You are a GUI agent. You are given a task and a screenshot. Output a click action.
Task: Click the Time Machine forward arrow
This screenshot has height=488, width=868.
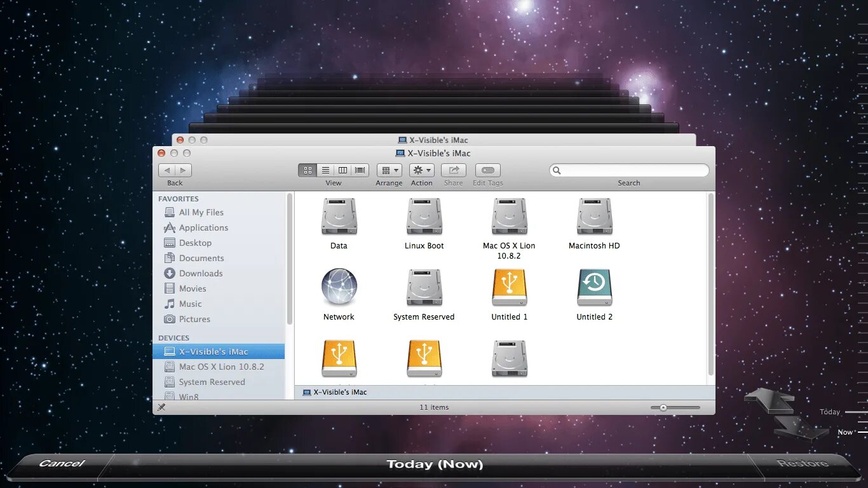click(801, 428)
